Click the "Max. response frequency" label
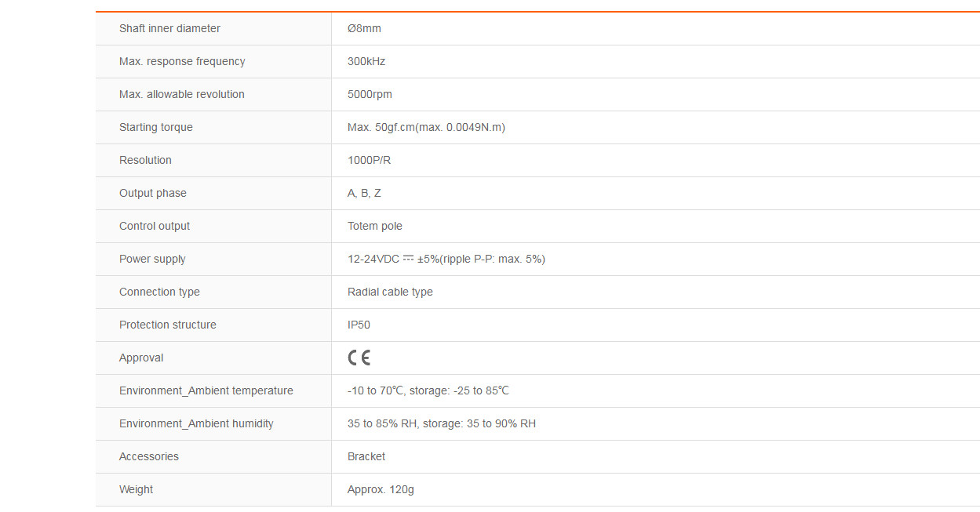This screenshot has width=980, height=512. click(x=182, y=61)
